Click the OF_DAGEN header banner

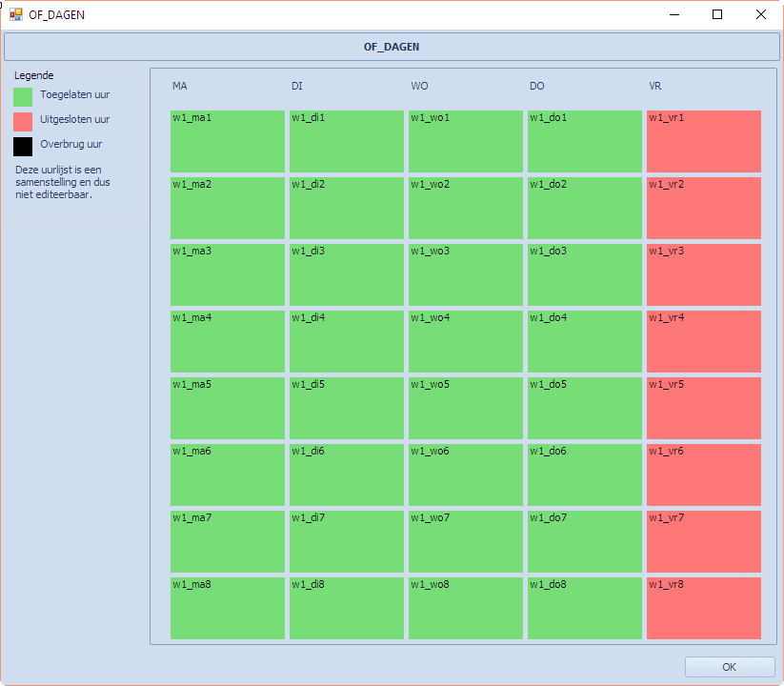point(392,47)
